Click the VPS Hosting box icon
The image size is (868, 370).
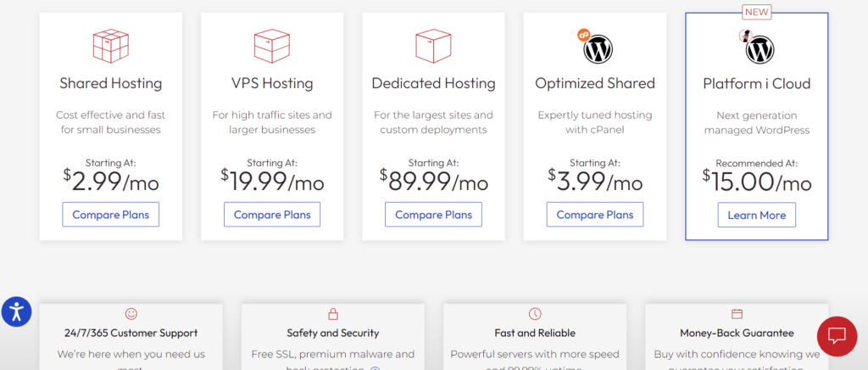coord(272,46)
